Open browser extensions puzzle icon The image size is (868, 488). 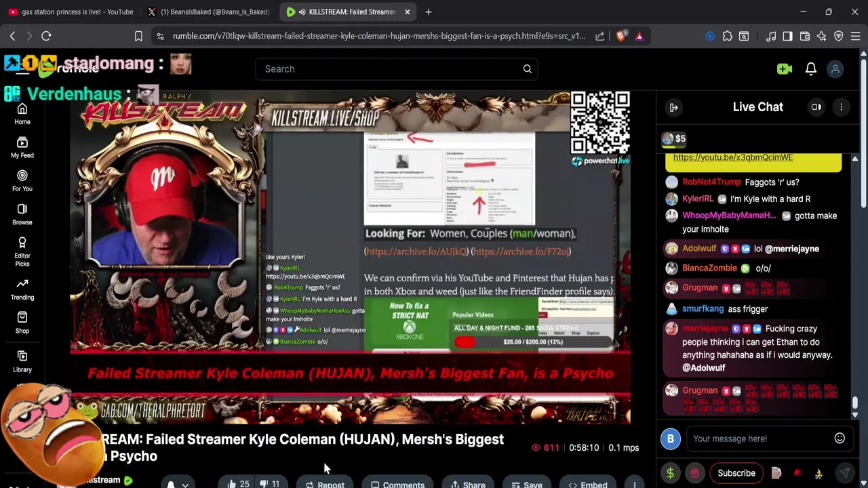[x=727, y=36]
